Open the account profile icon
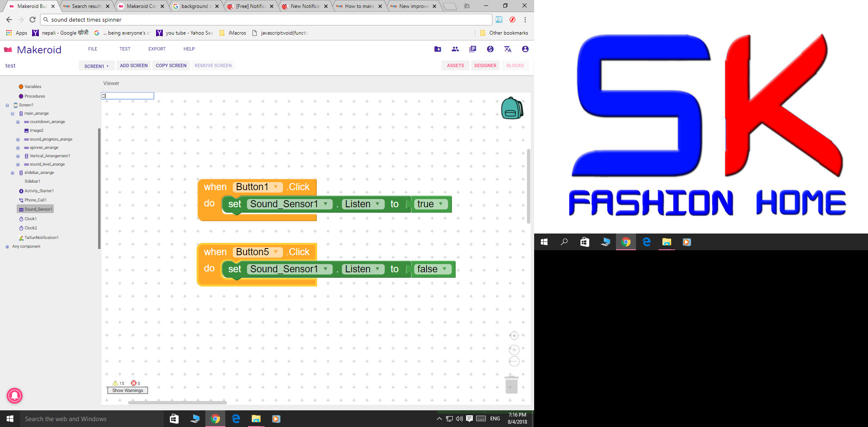 [525, 49]
